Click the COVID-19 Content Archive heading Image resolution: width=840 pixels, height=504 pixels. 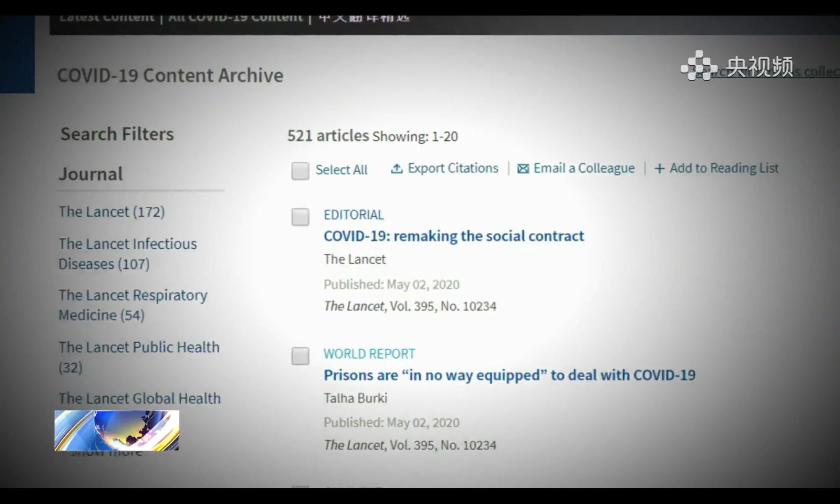(x=170, y=76)
